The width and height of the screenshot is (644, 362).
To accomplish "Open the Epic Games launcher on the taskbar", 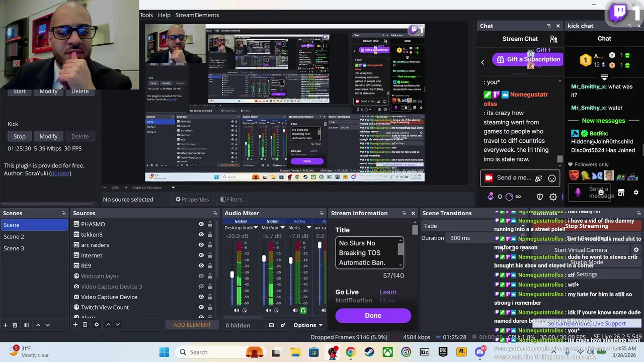I will (443, 352).
